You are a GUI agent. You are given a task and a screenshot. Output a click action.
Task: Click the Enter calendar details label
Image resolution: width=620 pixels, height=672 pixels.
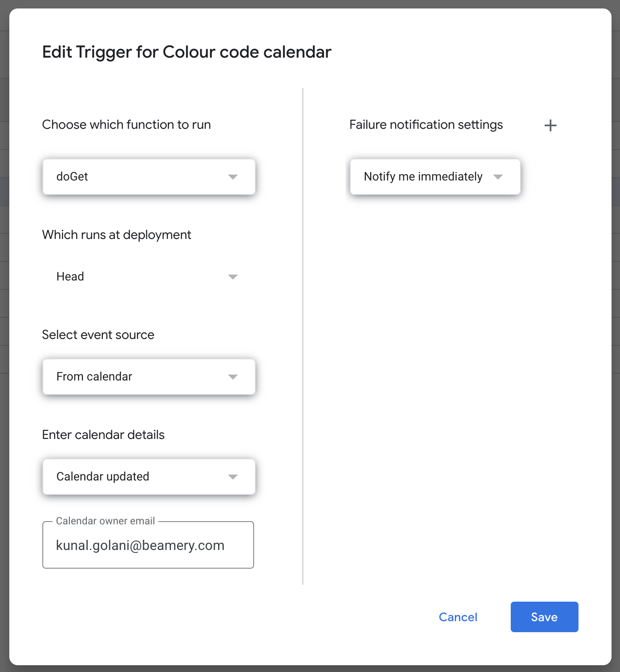coord(103,435)
